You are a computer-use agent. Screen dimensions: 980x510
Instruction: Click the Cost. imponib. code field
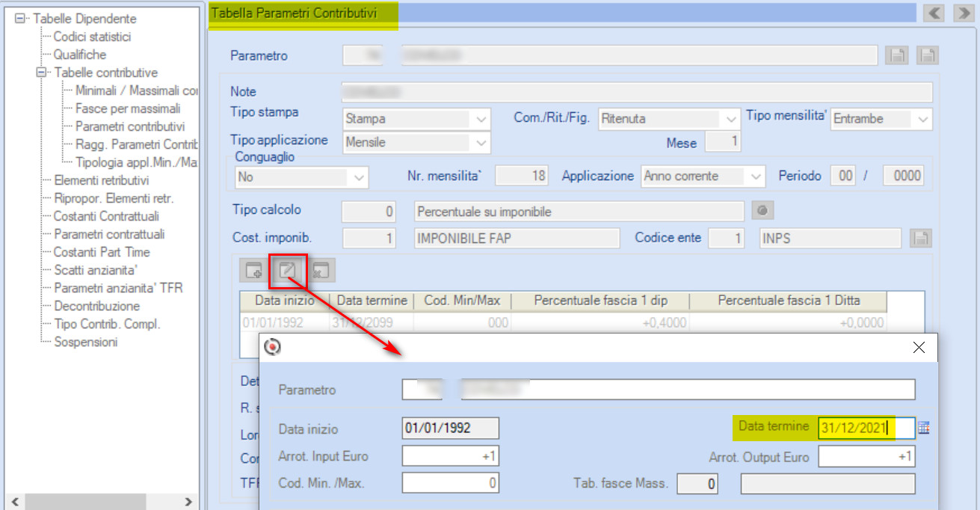tap(369, 239)
